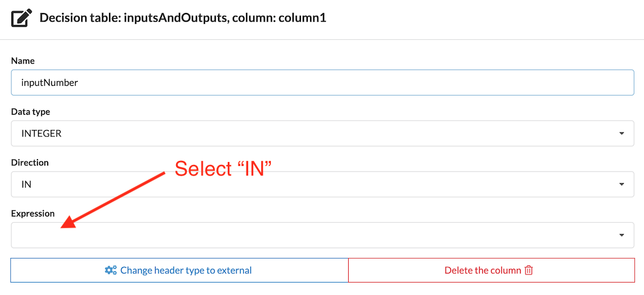
Task: Open the Direction dropdown showing IN
Action: 322,184
